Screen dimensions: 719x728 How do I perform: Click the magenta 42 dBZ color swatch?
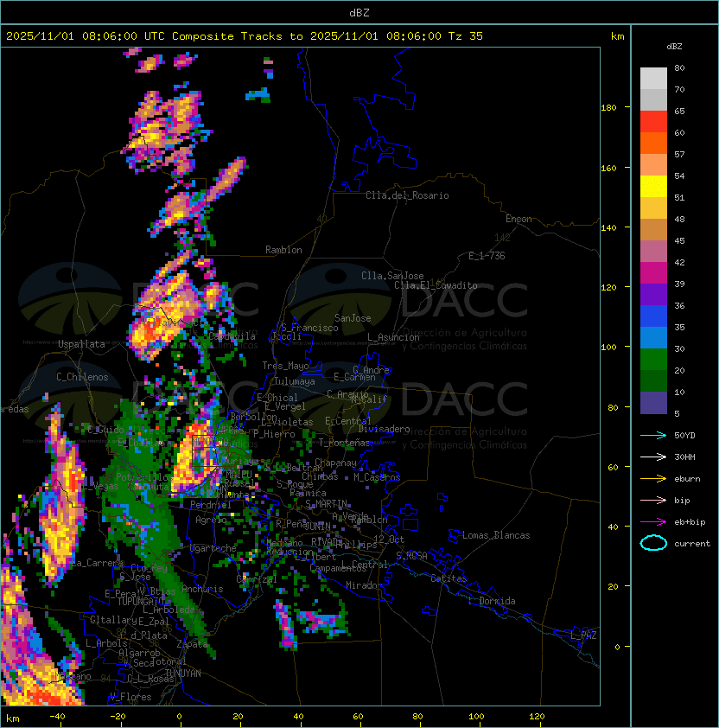pyautogui.click(x=653, y=272)
